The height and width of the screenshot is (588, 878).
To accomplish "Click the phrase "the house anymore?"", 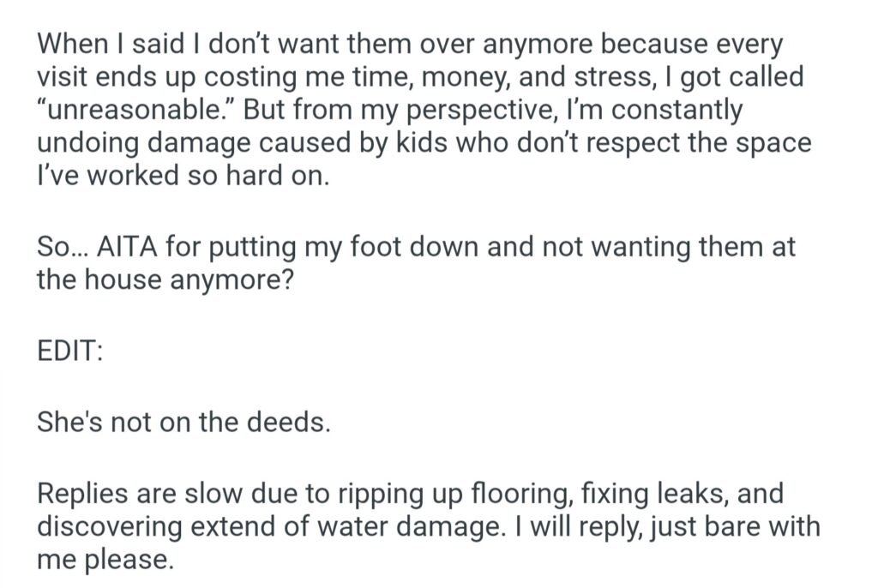I will tap(165, 280).
